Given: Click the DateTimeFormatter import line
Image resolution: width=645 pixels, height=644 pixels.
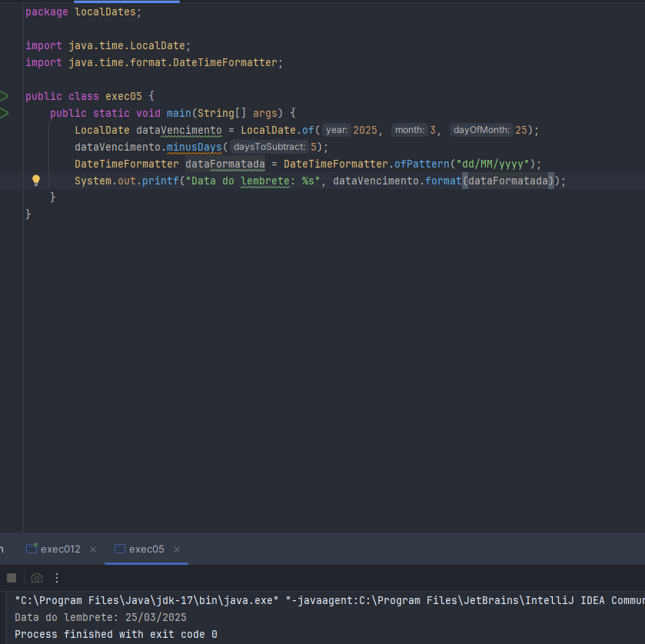Looking at the screenshot, I should click(155, 62).
